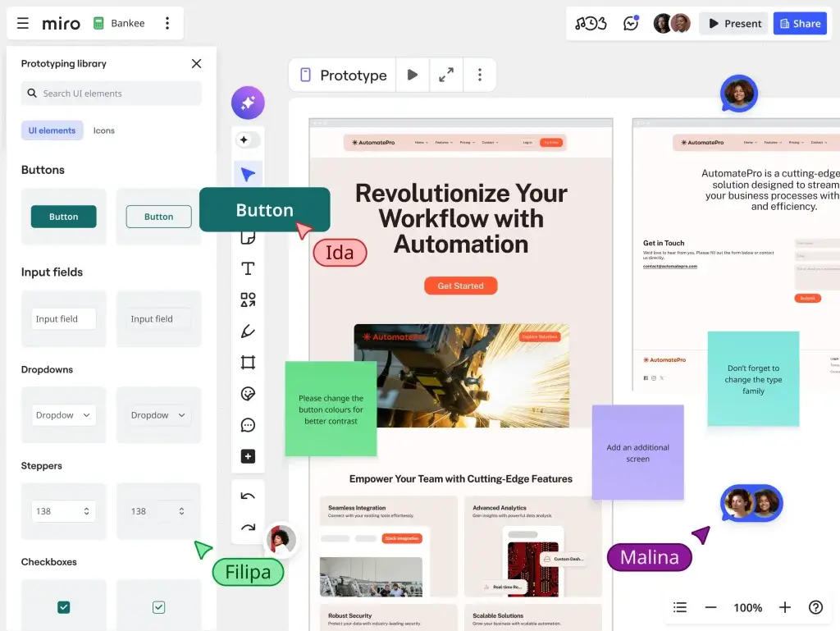
Task: Open the timer and activities icon
Action: (x=591, y=24)
